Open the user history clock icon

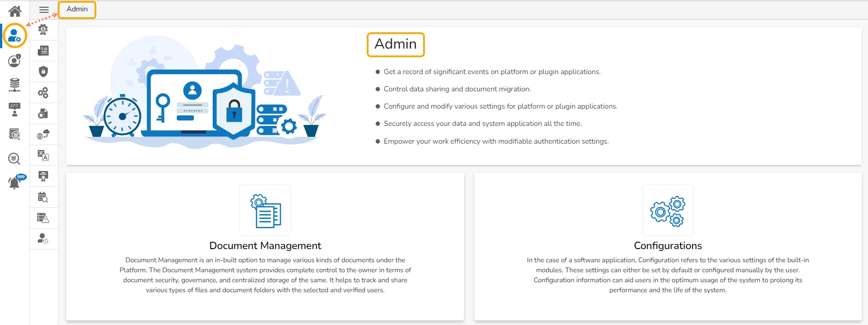tap(43, 239)
